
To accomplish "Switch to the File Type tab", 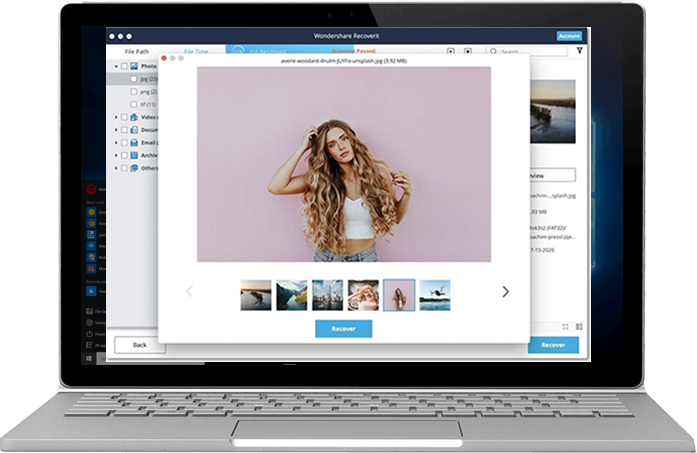I will [x=196, y=52].
